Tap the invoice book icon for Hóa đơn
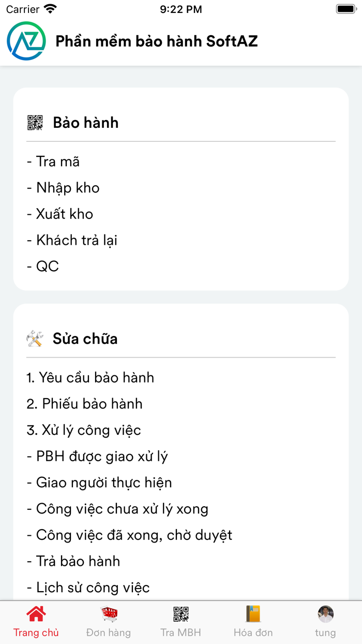 [253, 614]
